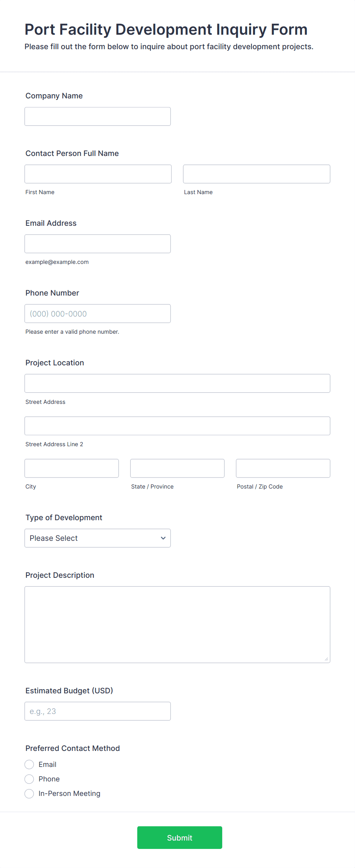Click the Company Name input field
355x868 pixels.
coord(97,116)
